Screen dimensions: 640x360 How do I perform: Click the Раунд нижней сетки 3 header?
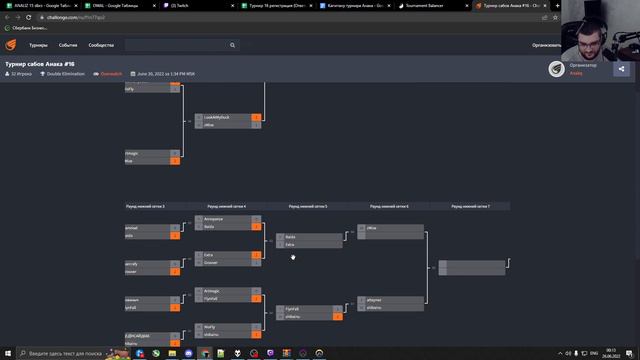tap(145, 207)
